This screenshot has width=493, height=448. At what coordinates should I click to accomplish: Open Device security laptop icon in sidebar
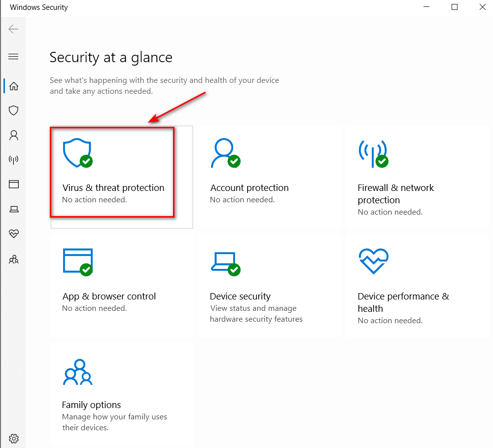click(14, 209)
